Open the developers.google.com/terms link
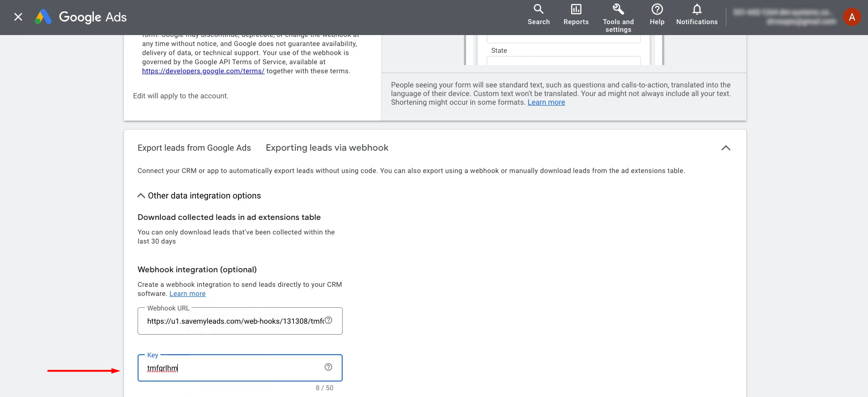 (203, 71)
